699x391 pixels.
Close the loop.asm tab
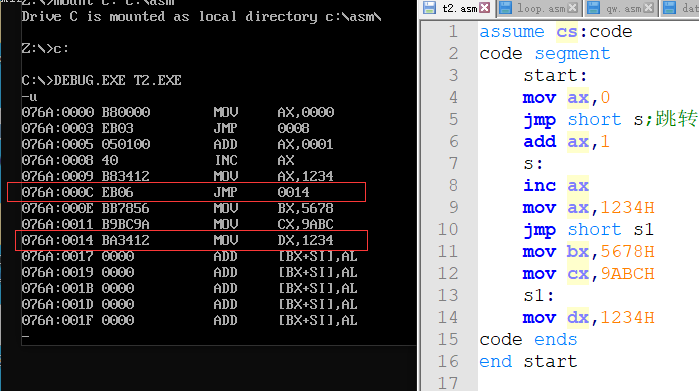pos(573,8)
